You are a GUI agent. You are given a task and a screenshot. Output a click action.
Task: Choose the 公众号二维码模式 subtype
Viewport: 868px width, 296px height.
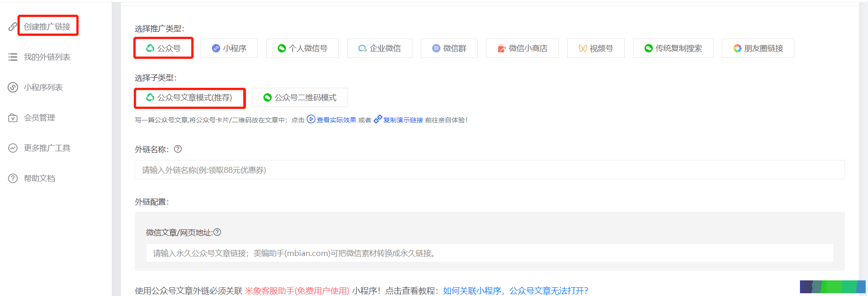click(300, 97)
